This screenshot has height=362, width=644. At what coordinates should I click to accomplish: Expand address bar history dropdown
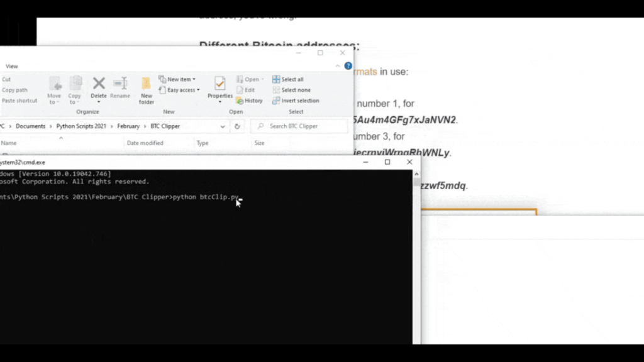[223, 126]
